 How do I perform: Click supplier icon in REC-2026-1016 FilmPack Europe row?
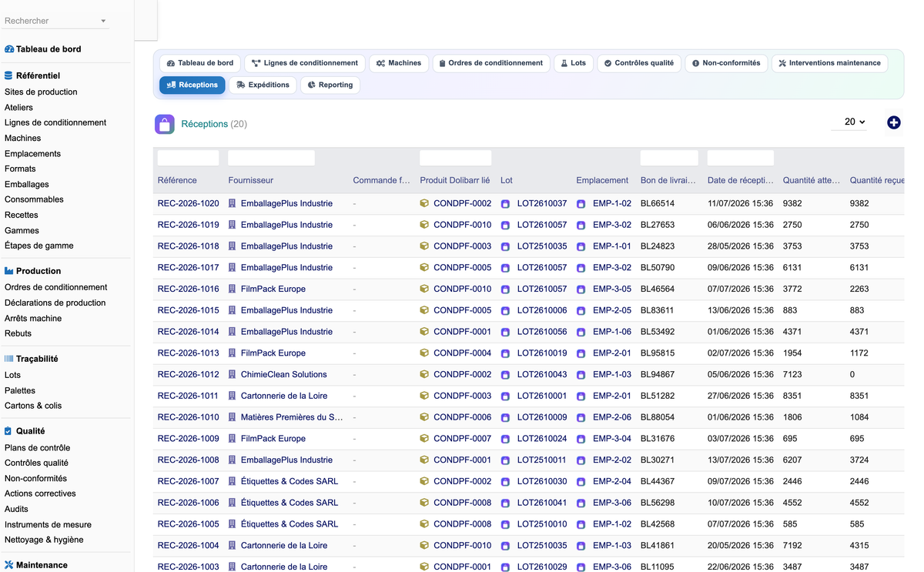tap(233, 289)
